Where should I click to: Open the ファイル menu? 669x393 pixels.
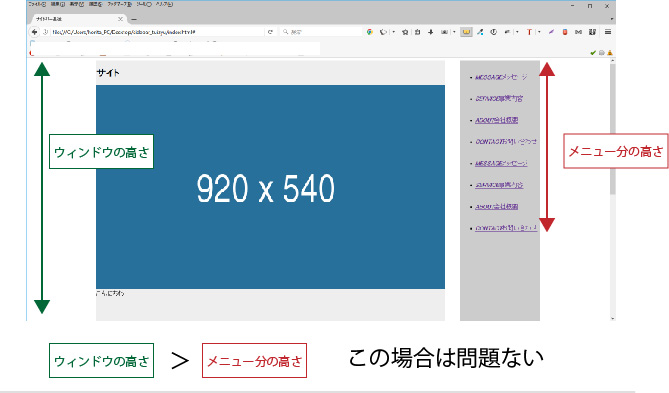(x=37, y=4)
